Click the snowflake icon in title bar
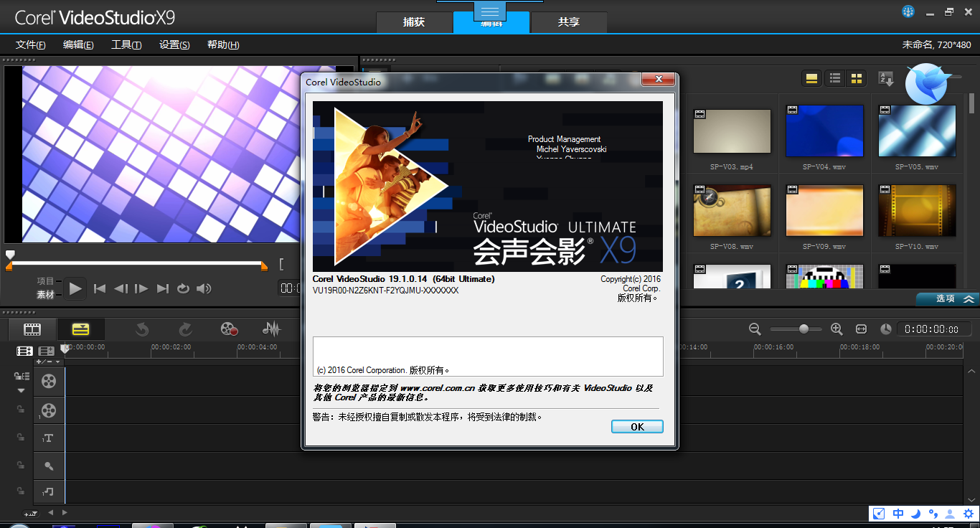980x528 pixels. [908, 11]
